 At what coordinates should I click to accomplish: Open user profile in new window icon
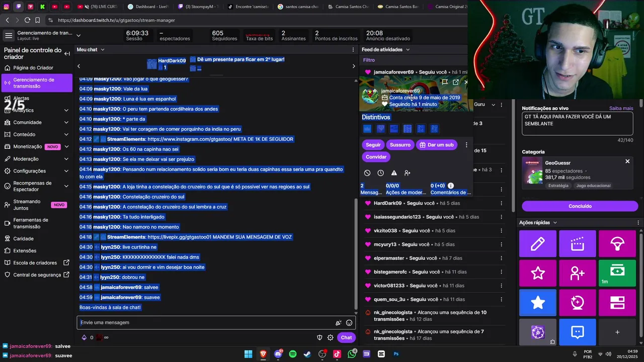point(456,82)
